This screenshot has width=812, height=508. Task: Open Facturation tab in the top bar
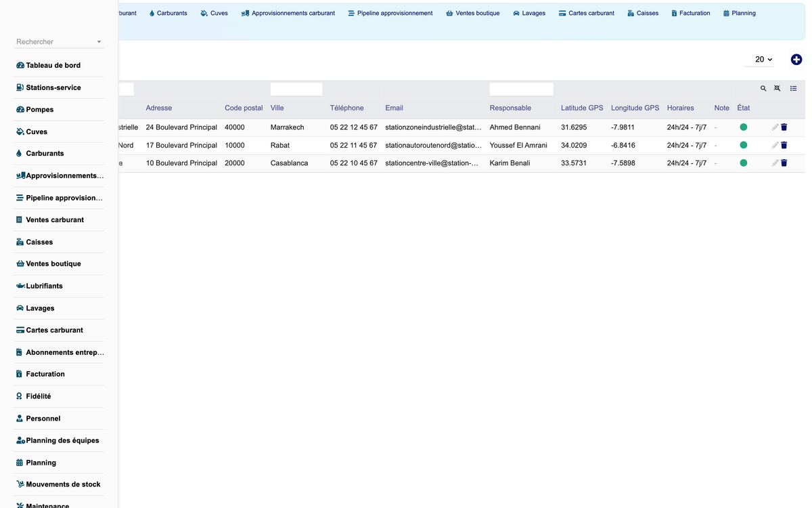pyautogui.click(x=691, y=13)
